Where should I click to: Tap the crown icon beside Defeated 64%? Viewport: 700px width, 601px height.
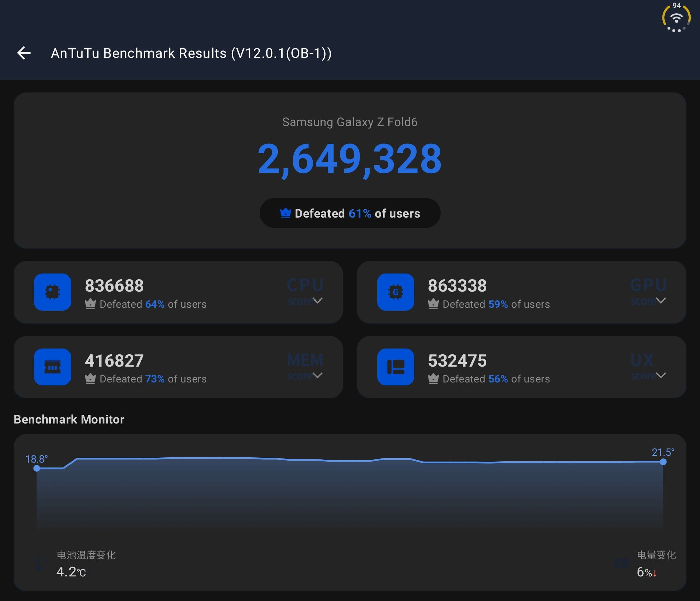90,304
